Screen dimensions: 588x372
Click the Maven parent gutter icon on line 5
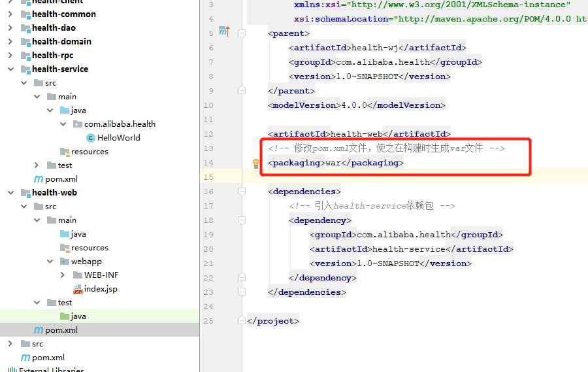point(224,31)
